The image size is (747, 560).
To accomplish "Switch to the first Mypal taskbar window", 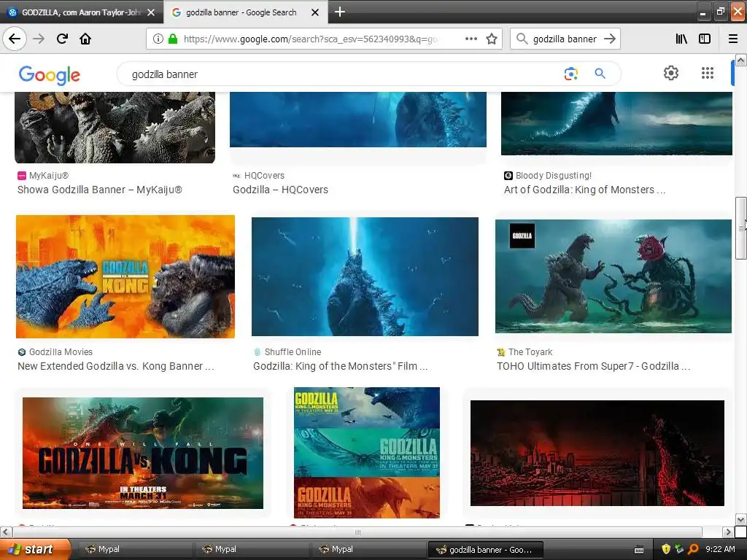I will (x=134, y=550).
